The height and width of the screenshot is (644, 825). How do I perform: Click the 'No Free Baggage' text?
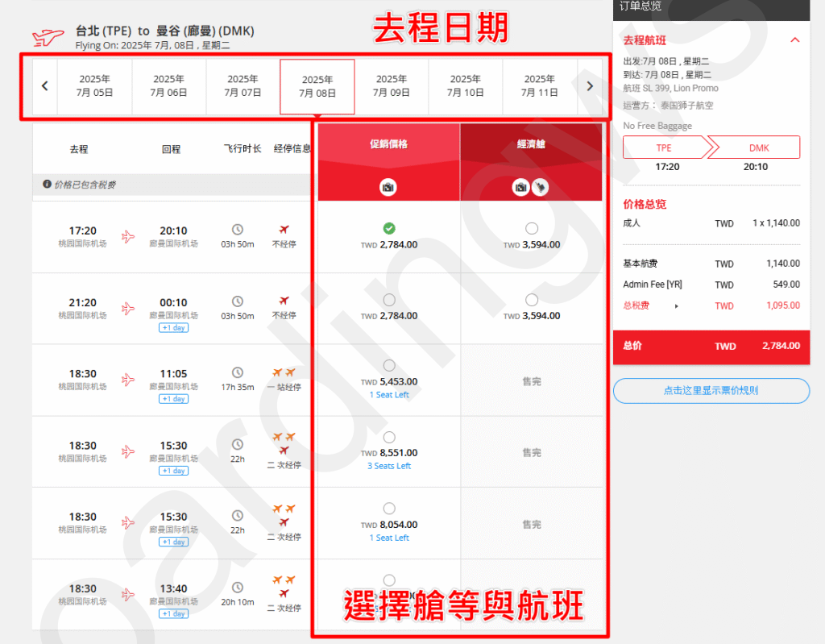click(657, 125)
